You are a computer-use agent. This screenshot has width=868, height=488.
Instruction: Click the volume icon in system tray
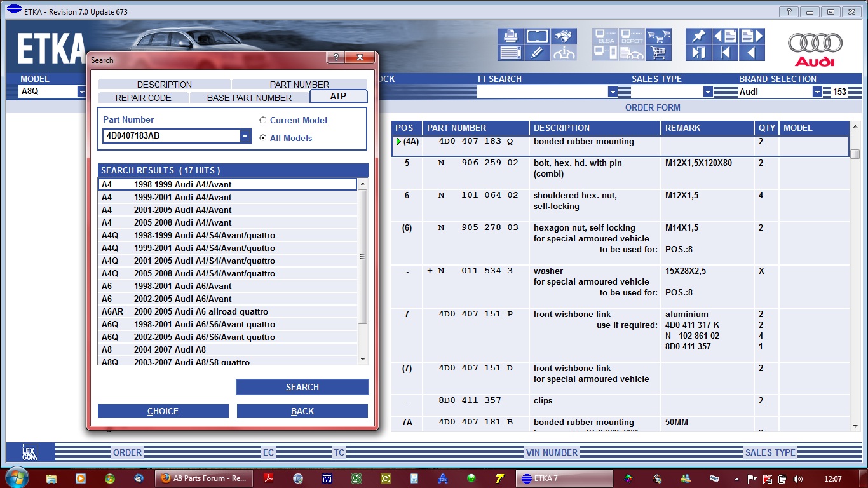798,479
